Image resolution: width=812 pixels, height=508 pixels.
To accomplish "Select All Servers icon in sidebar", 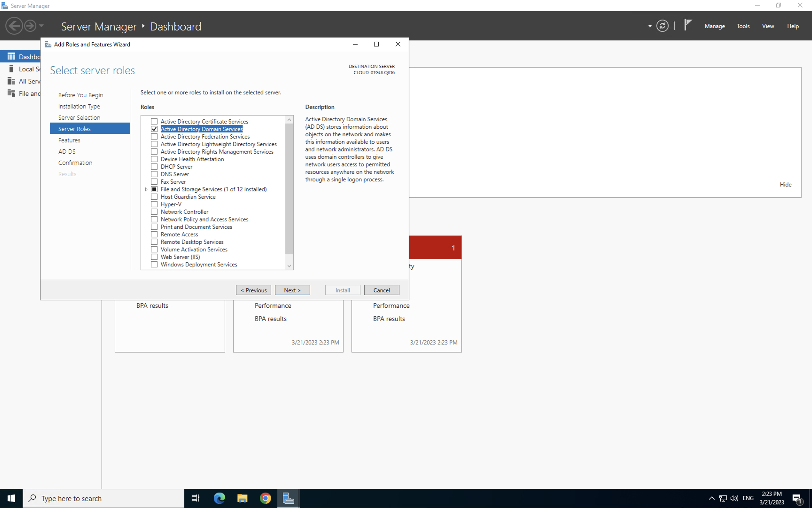I will point(12,81).
